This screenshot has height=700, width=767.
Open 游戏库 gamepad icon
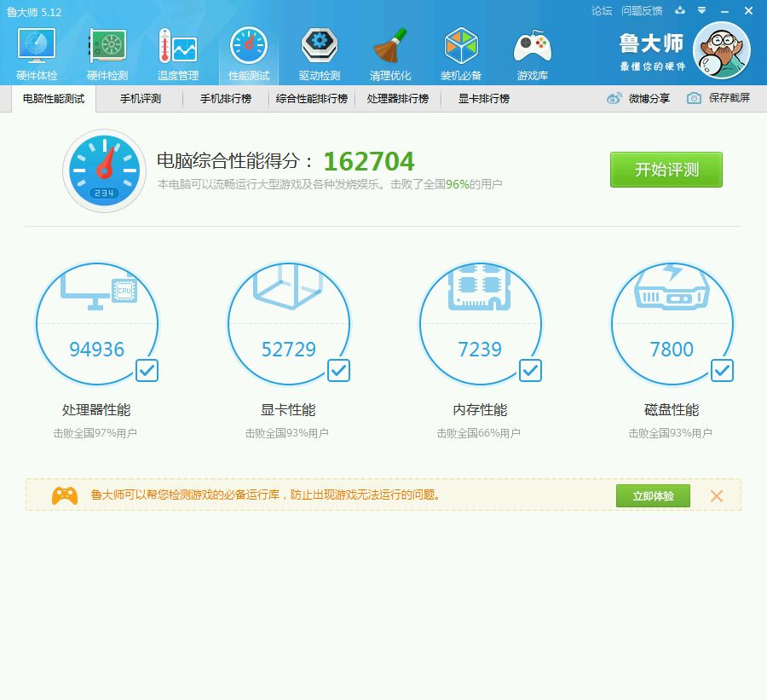click(532, 45)
